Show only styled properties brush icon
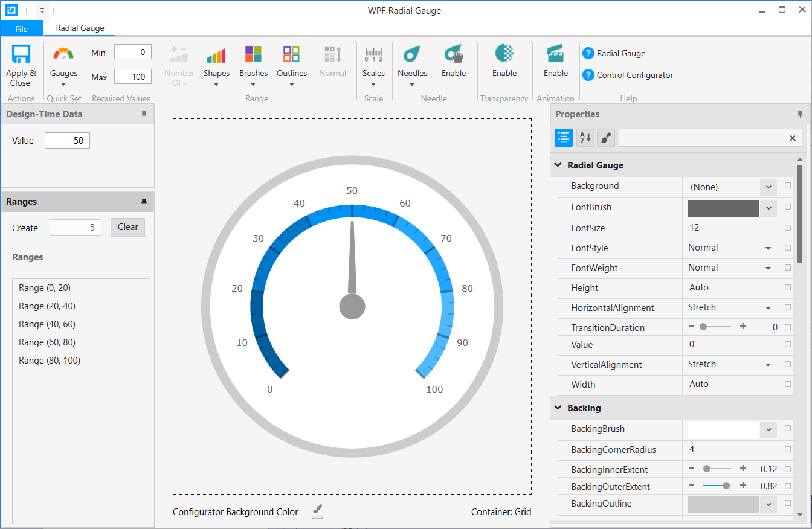This screenshot has height=529, width=812. [x=606, y=138]
